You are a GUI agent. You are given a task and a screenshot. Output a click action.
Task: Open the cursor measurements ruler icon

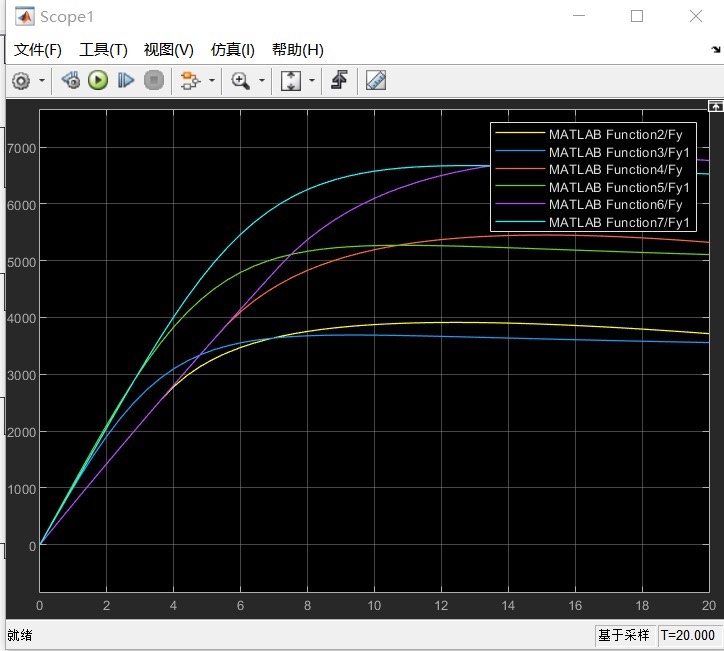(x=376, y=80)
